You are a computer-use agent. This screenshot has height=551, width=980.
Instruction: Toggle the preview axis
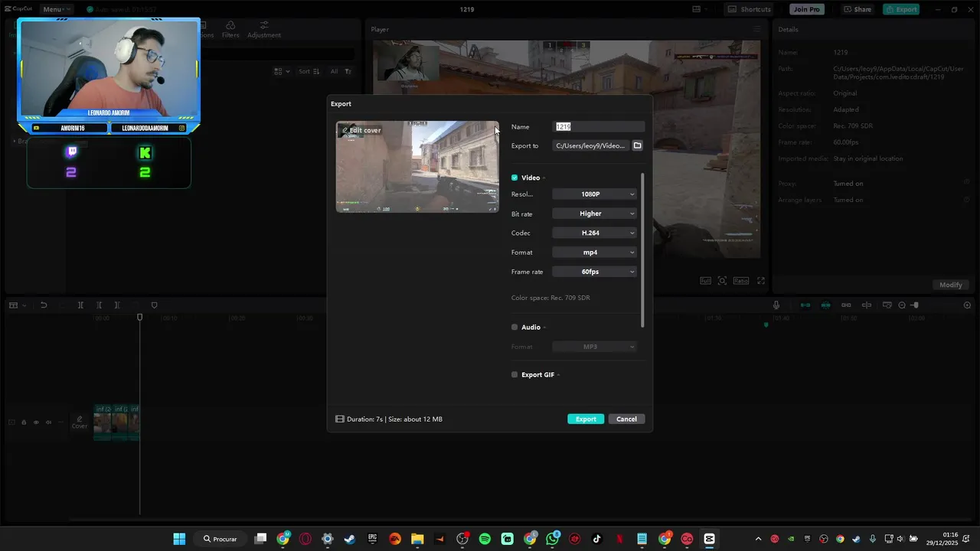point(867,305)
